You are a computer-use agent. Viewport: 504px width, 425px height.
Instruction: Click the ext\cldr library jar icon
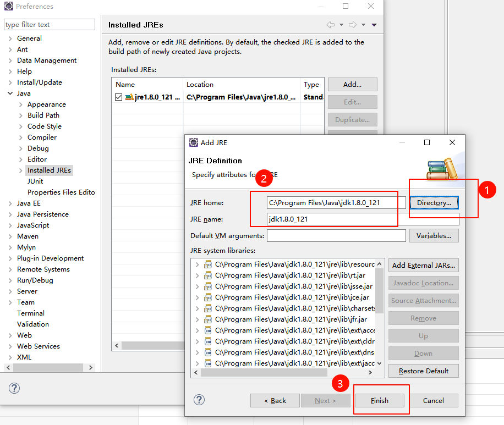(208, 341)
